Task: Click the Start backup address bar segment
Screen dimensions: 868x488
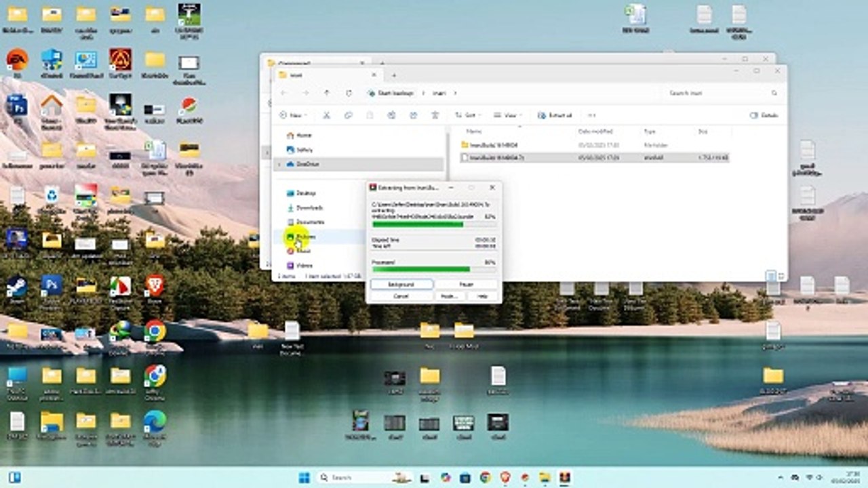Action: coord(394,93)
